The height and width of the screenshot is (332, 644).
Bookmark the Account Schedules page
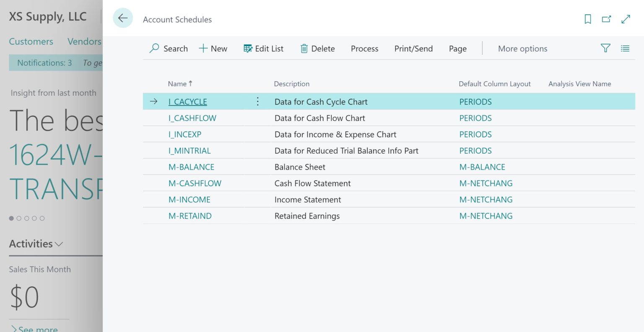[587, 19]
